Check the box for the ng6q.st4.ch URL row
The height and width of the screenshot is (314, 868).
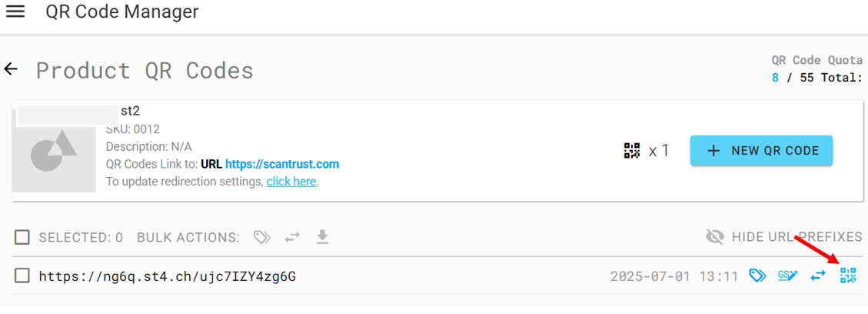(x=22, y=276)
